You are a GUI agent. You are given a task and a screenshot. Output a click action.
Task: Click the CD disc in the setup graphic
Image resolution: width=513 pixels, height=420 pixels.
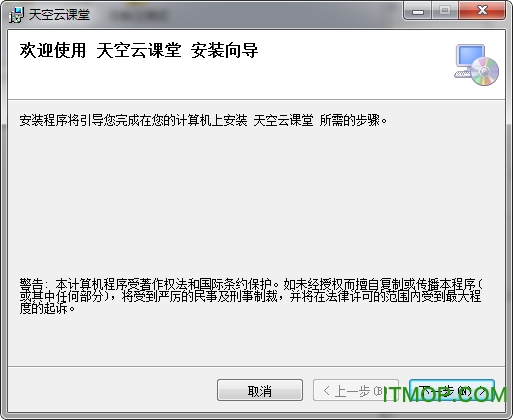pos(485,71)
